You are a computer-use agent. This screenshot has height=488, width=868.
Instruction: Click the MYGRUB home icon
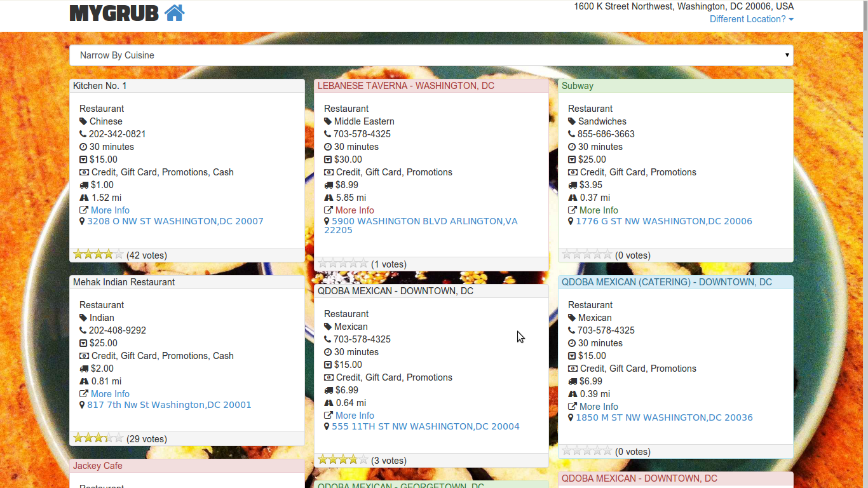click(x=174, y=13)
